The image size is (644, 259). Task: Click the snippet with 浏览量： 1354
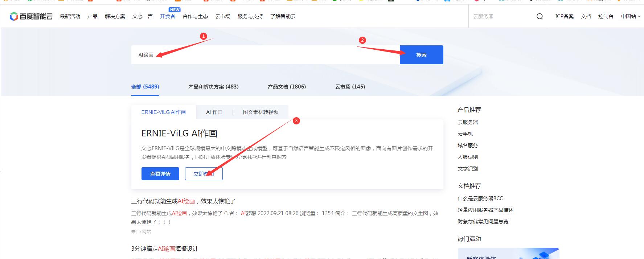pos(285,217)
